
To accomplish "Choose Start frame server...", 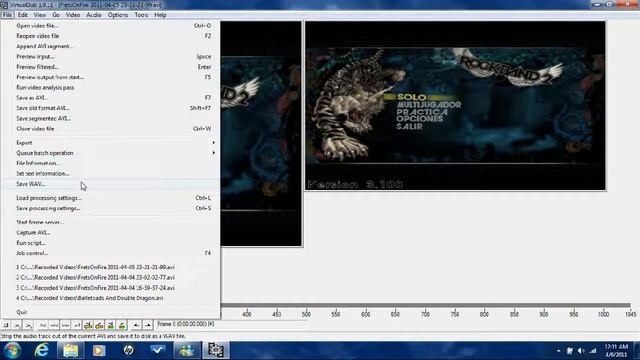I will click(x=110, y=222).
